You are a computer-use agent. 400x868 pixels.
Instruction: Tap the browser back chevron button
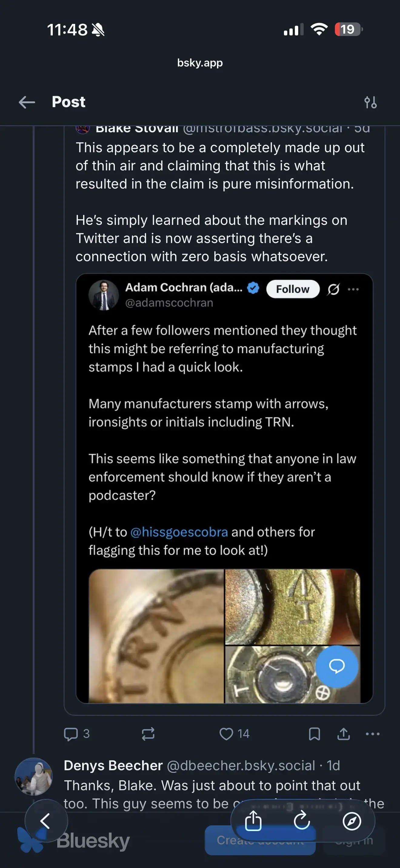pyautogui.click(x=45, y=821)
